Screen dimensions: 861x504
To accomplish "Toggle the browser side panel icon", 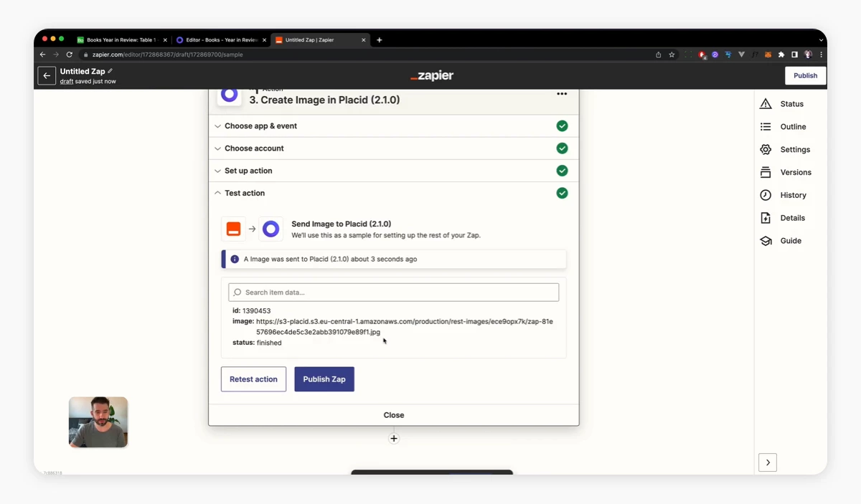I will (x=794, y=54).
